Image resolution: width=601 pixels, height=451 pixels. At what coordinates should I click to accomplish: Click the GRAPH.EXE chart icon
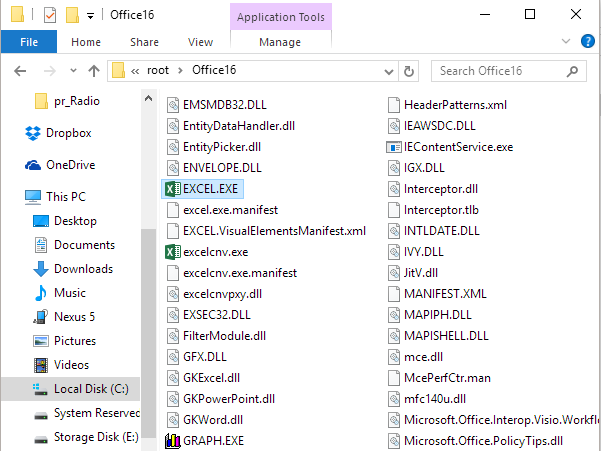point(173,441)
